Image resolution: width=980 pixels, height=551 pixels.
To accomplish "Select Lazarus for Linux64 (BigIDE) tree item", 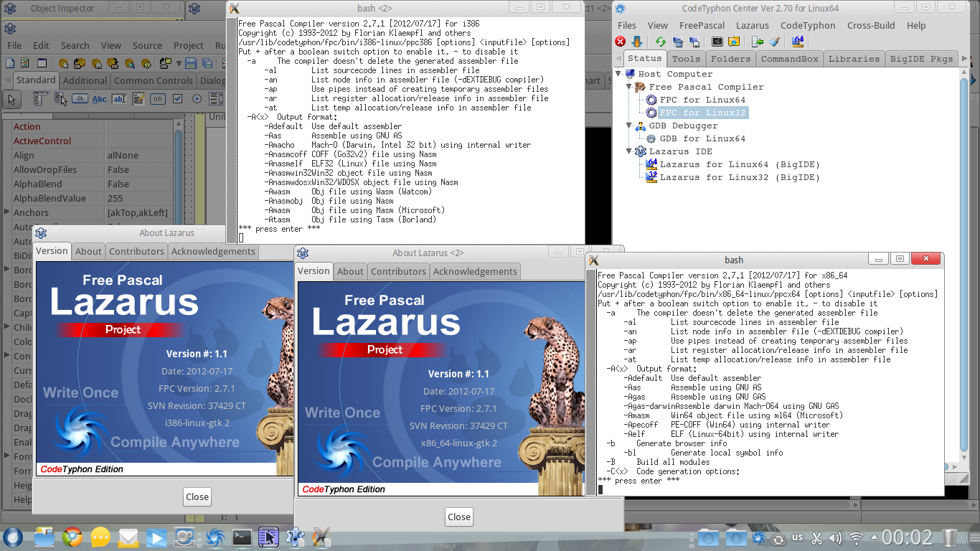I will pos(739,164).
